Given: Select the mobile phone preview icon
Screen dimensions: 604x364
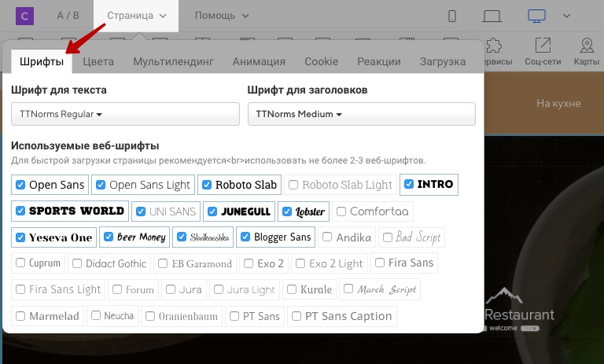Looking at the screenshot, I should pyautogui.click(x=452, y=17).
